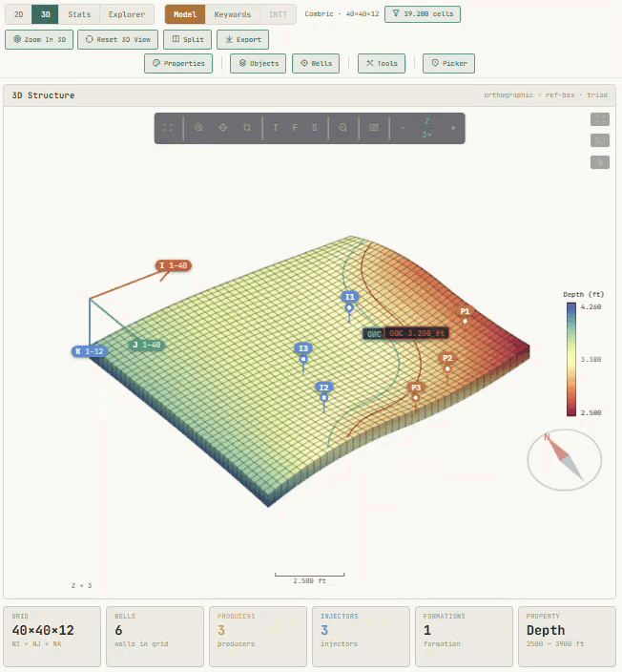This screenshot has width=622, height=672.
Task: Toggle the I/J slice button in the viewport
Action: coord(600,140)
